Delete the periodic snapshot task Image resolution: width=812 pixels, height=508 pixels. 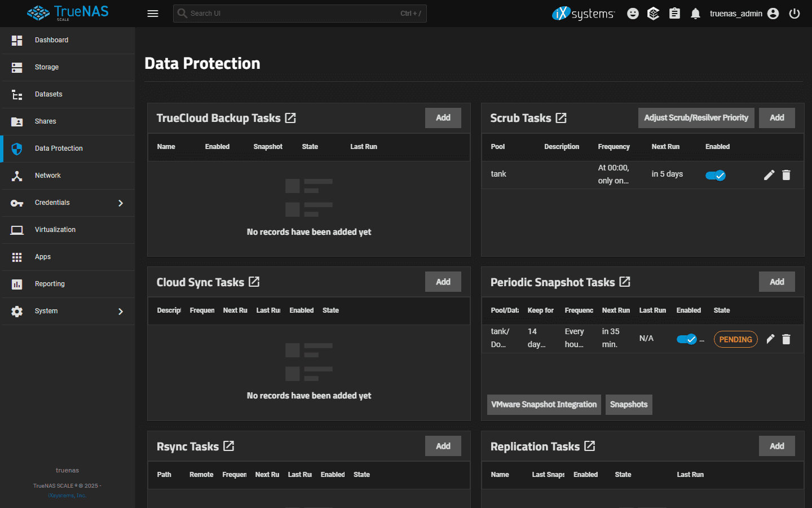(x=786, y=339)
